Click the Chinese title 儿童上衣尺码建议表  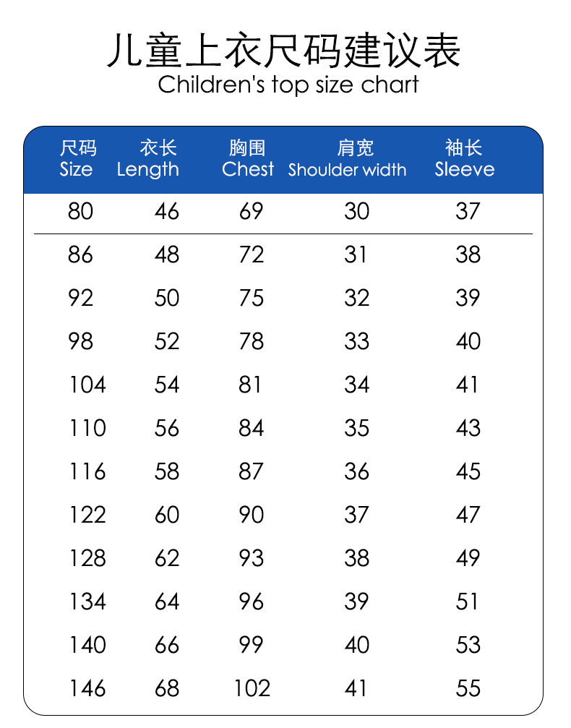284,51
